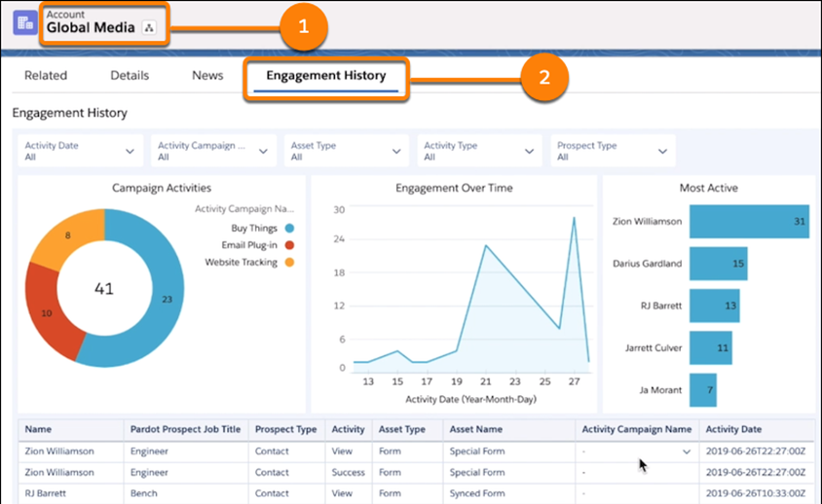Screen dimensions: 822x504
Task: Click the Buy Things blue legend dot
Action: 290,228
